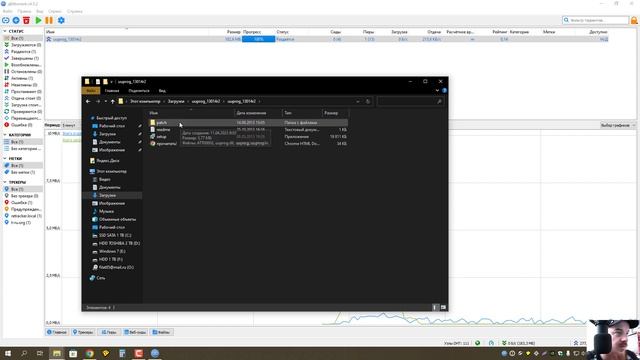Select the Загружаются status filter
640x360 pixels.
23,45
